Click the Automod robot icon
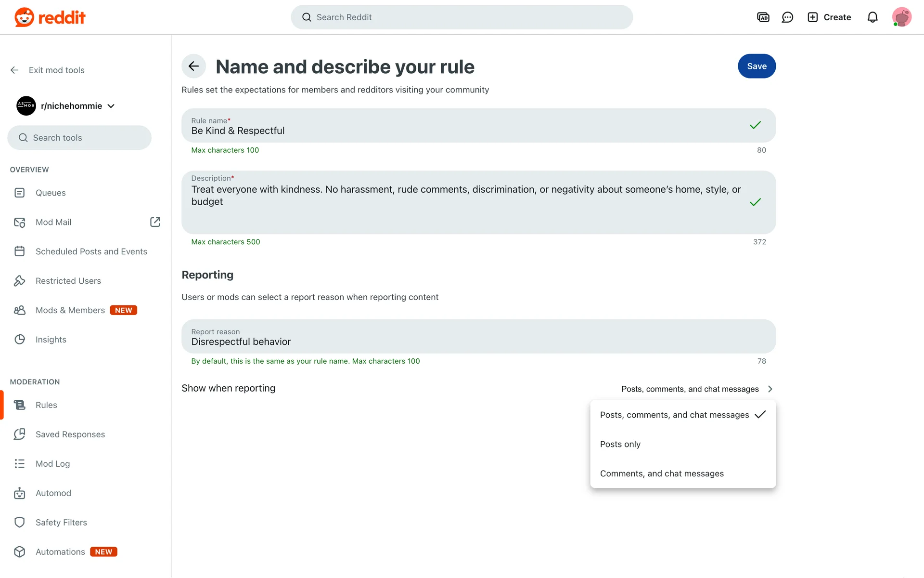Viewport: 924px width, 578px height. [20, 493]
